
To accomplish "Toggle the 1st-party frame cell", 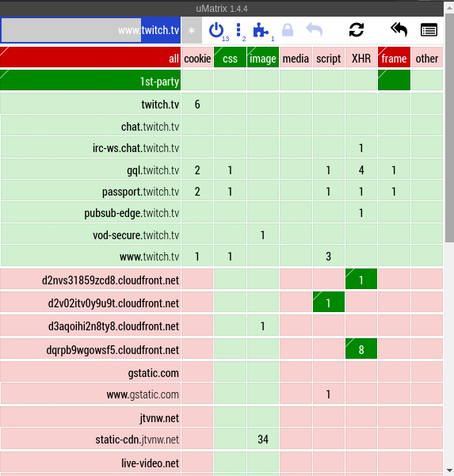I will point(394,80).
